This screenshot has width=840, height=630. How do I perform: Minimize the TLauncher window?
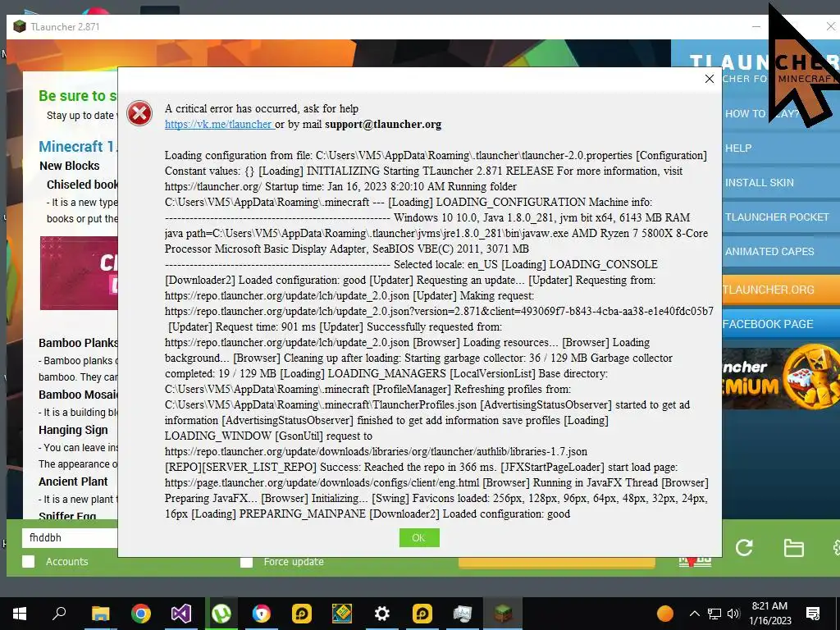[756, 26]
